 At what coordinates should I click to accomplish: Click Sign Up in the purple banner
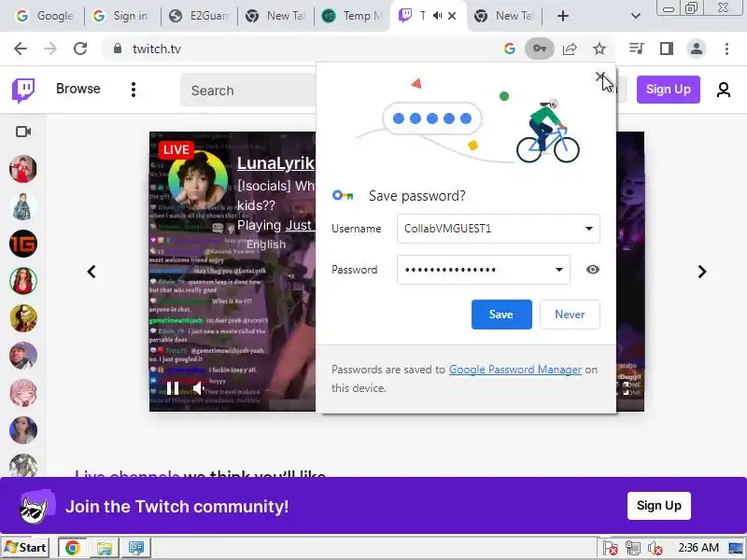(659, 506)
